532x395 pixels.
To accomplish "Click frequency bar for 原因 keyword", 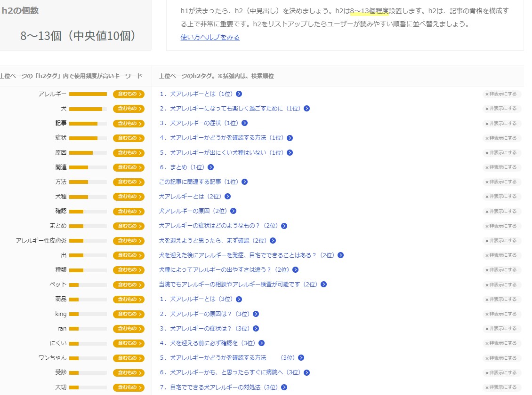I will pyautogui.click(x=88, y=153).
